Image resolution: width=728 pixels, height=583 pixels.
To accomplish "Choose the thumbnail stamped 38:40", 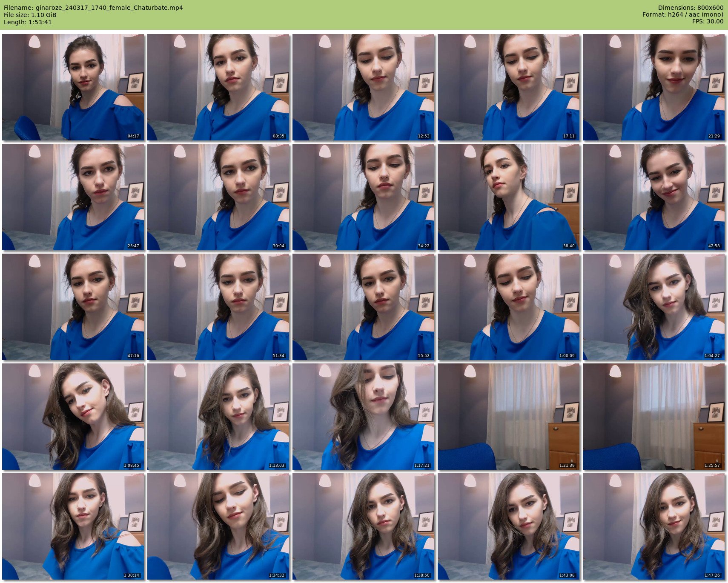I will click(509, 197).
